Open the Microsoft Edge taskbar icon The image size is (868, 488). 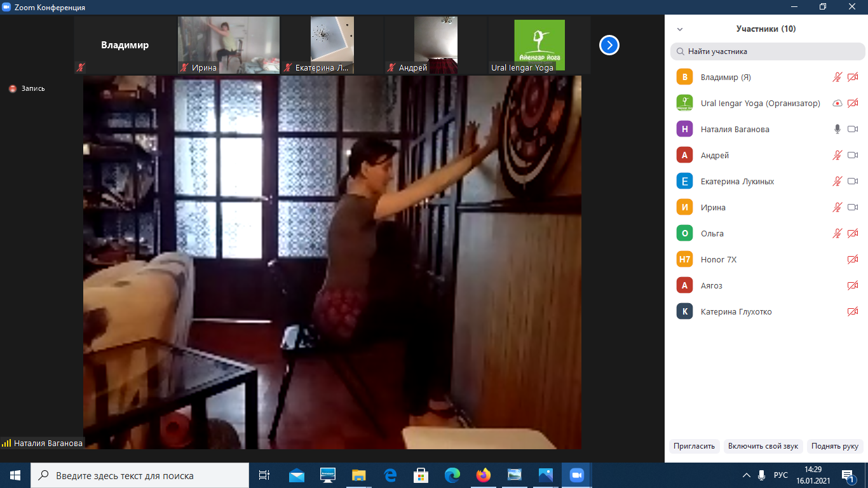[x=390, y=475]
